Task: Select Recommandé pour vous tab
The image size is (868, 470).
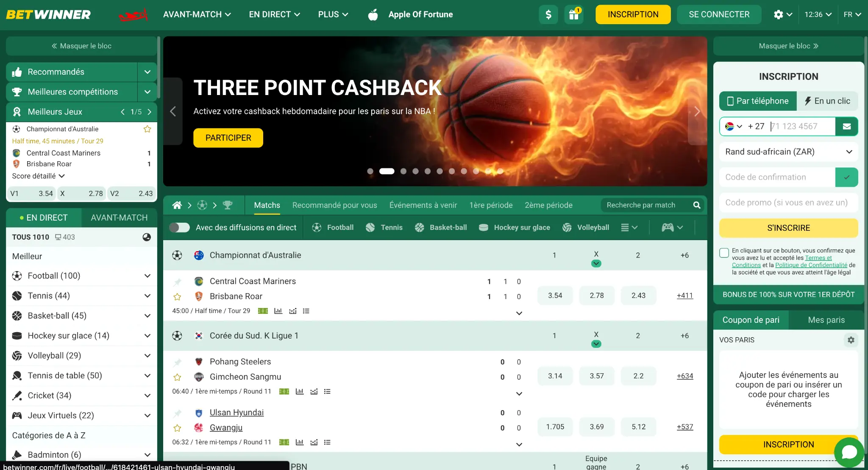Action: 334,205
